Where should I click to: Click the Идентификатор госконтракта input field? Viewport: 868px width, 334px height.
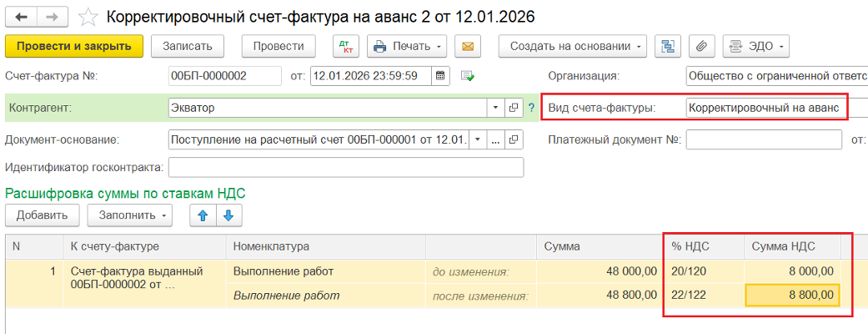[346, 167]
